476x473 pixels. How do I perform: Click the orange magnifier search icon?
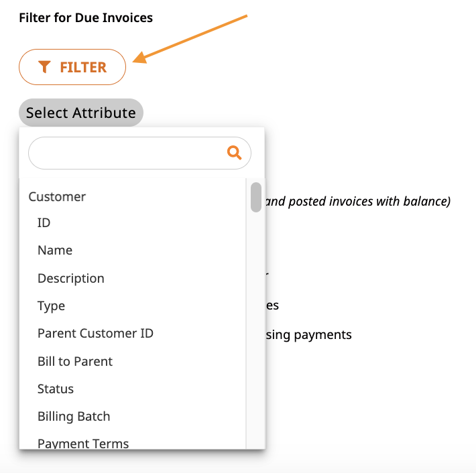point(235,153)
